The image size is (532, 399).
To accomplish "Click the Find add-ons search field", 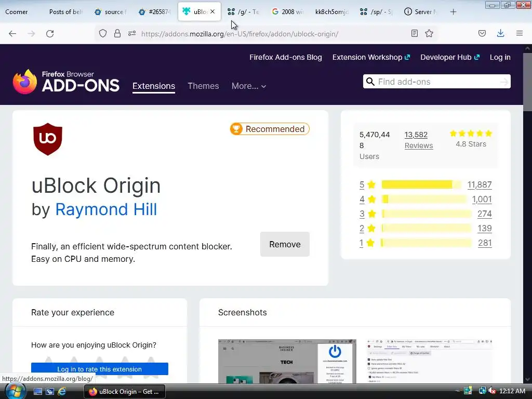I will (x=436, y=82).
